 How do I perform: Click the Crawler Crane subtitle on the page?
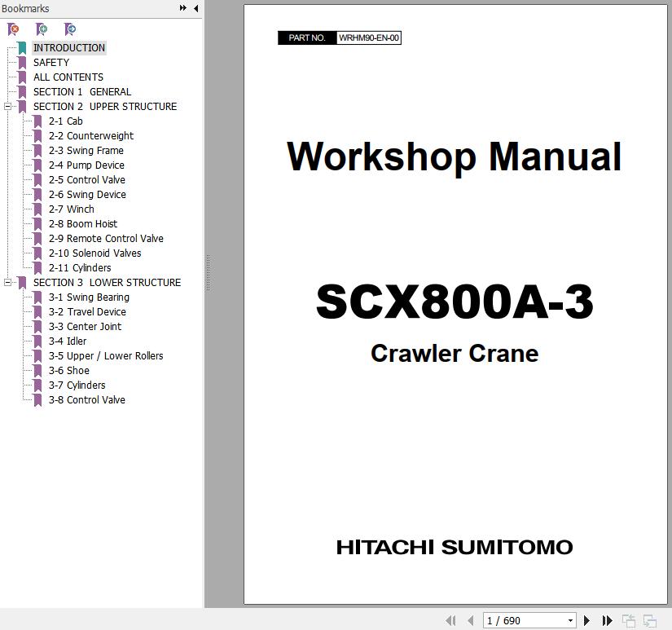[x=455, y=354]
